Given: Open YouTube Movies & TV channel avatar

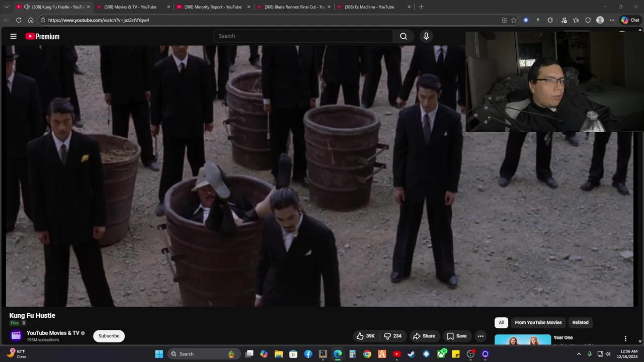Looking at the screenshot, I should click(16, 335).
